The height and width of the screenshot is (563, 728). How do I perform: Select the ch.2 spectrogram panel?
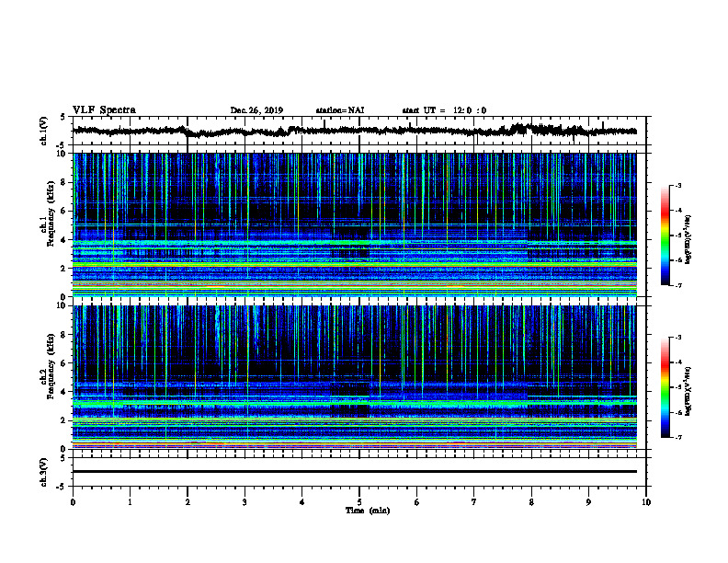point(355,377)
